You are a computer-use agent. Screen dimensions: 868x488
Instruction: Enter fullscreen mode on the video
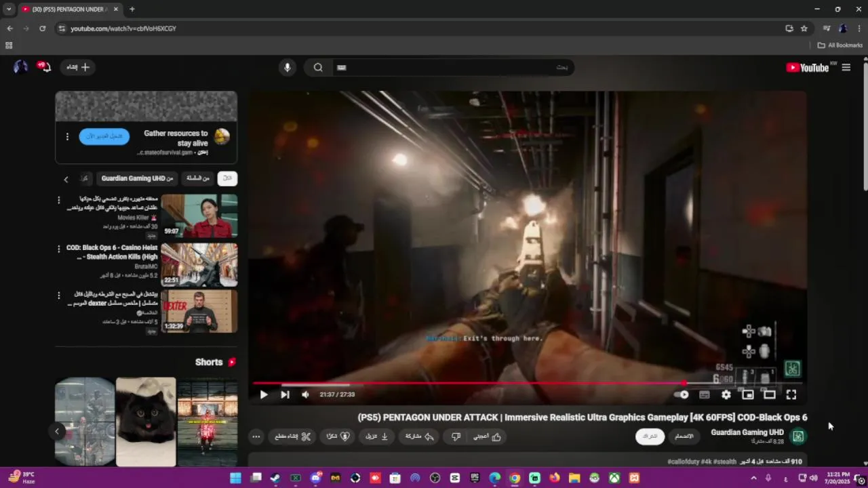coord(791,394)
